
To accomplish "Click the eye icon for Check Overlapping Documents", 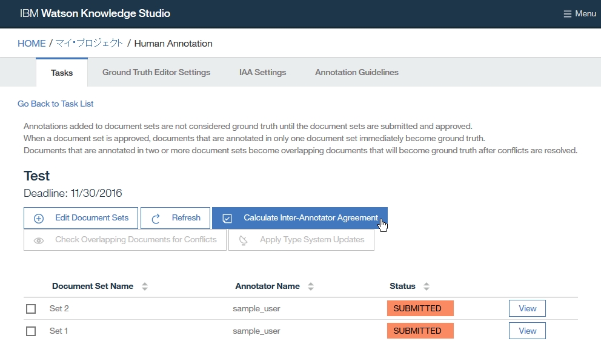I will click(x=39, y=240).
